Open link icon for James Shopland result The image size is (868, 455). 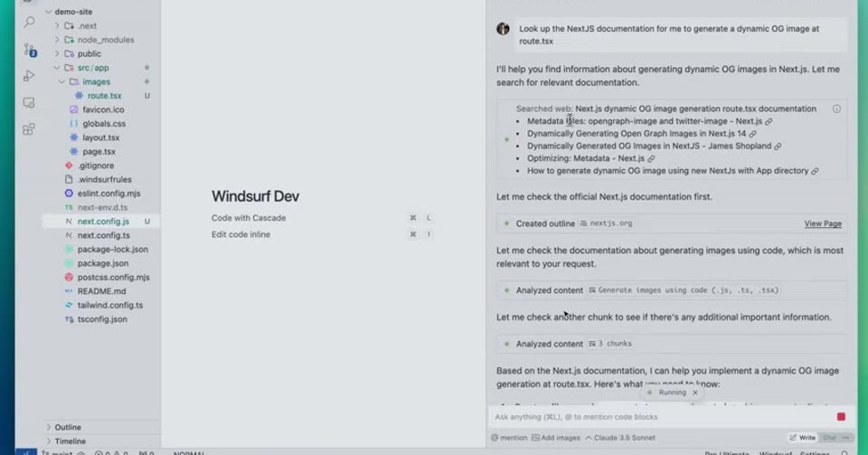(778, 147)
